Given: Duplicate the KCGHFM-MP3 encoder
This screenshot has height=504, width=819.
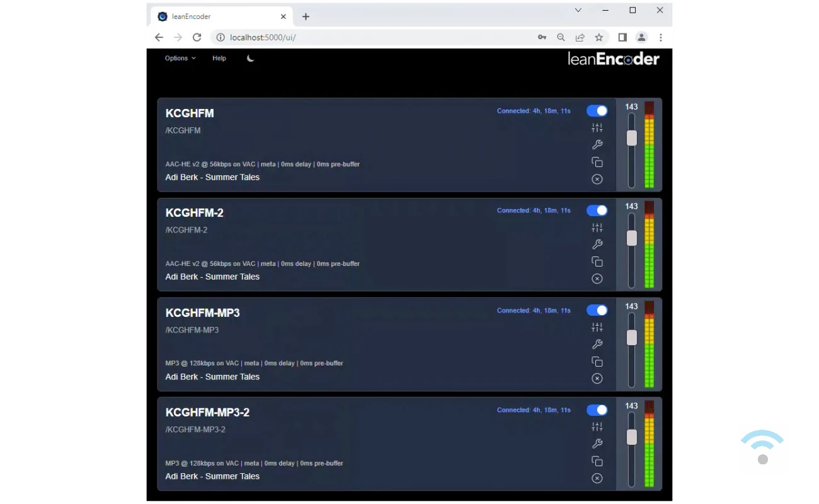Looking at the screenshot, I should coord(597,362).
